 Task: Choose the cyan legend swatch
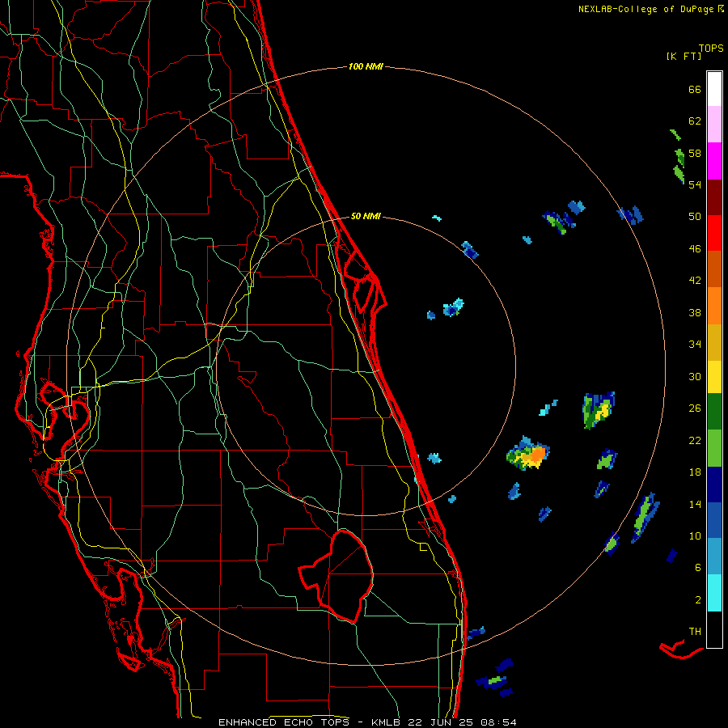coord(714,593)
